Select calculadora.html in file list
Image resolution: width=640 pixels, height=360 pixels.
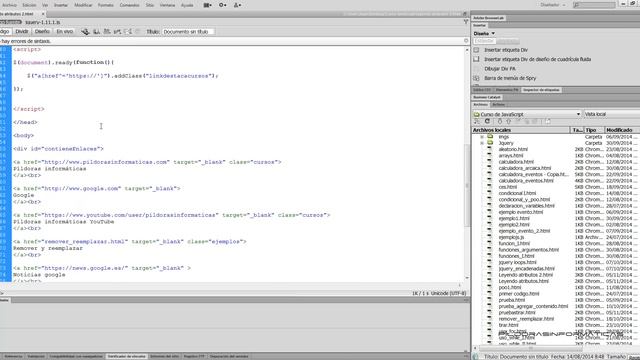point(516,162)
